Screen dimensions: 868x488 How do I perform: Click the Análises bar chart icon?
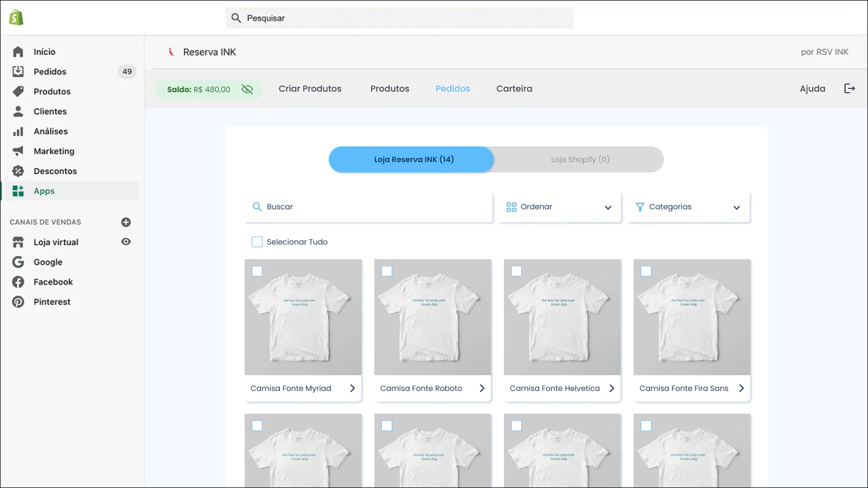[18, 131]
